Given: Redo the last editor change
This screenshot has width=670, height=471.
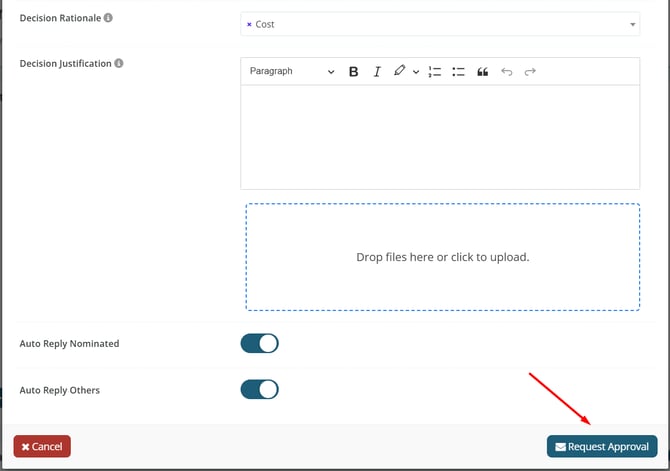Looking at the screenshot, I should coord(530,72).
